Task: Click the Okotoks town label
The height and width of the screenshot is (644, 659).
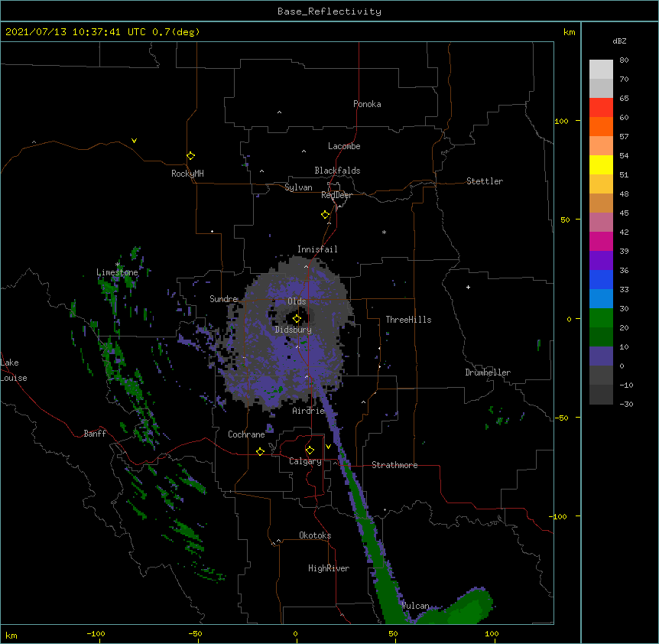Action: [315, 535]
